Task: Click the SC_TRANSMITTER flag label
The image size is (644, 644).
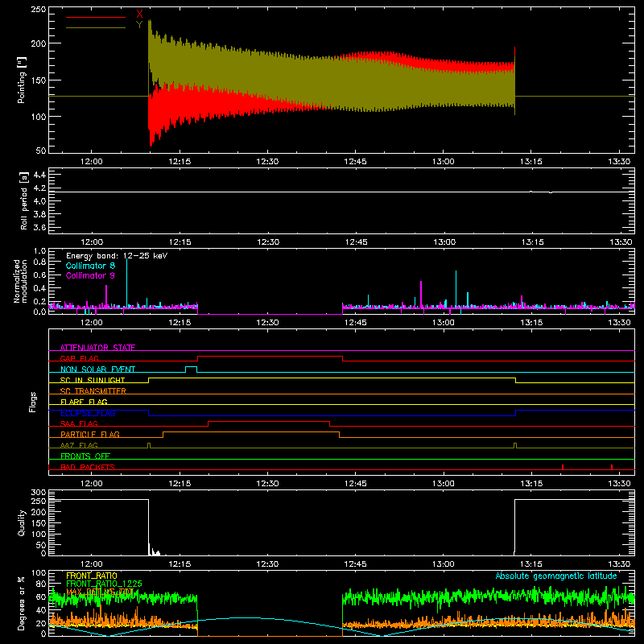Action: (93, 391)
